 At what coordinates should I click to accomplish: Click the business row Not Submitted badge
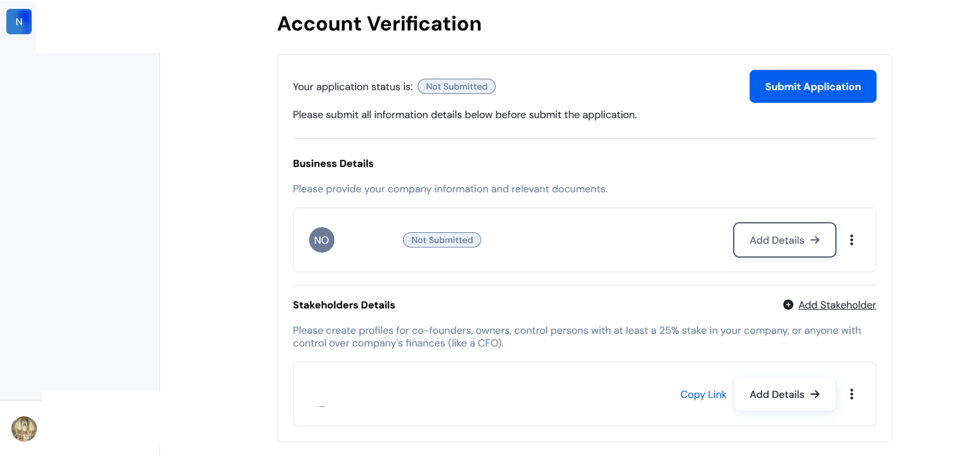pyautogui.click(x=442, y=240)
